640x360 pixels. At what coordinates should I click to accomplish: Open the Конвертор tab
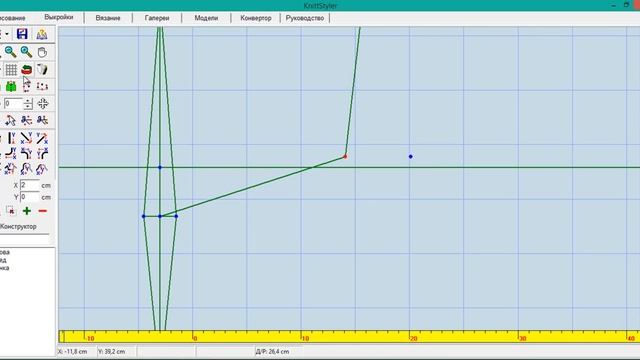pos(256,18)
